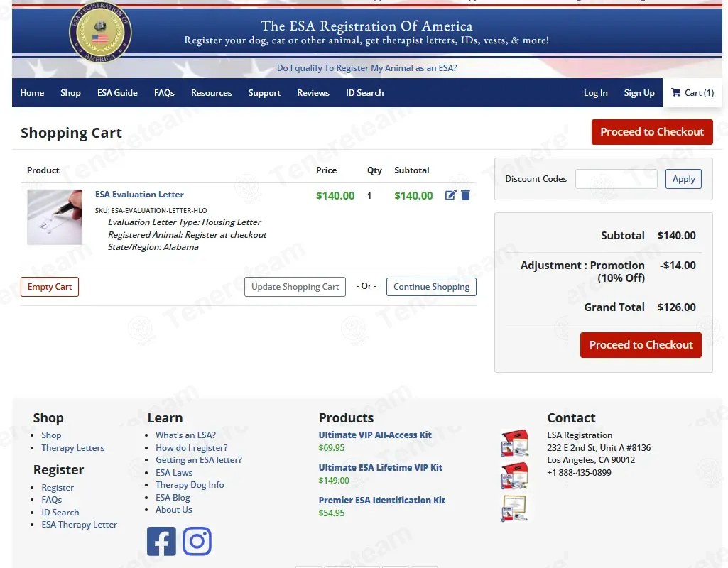Open the Premier ESA Identification Kit thumbnail
The image size is (728, 568).
(515, 508)
